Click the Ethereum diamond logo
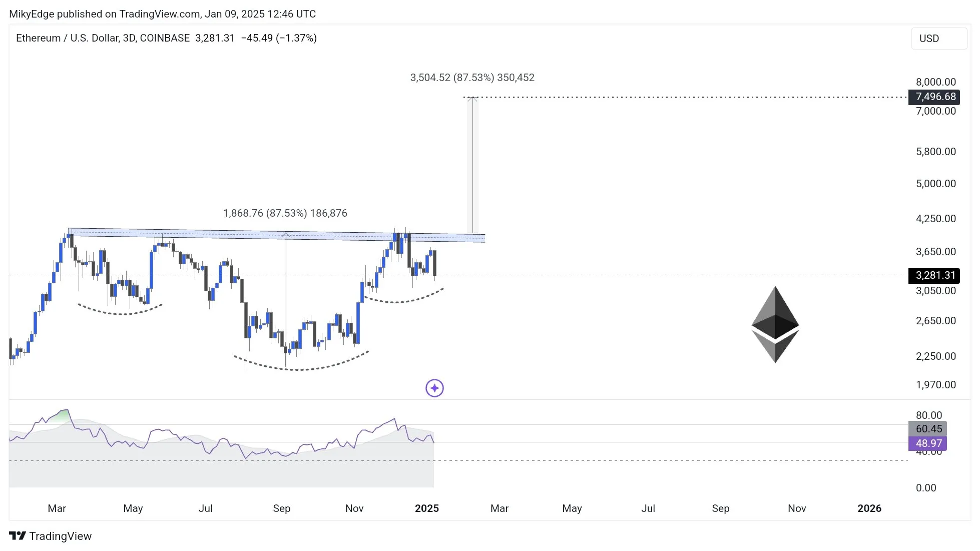 click(775, 324)
